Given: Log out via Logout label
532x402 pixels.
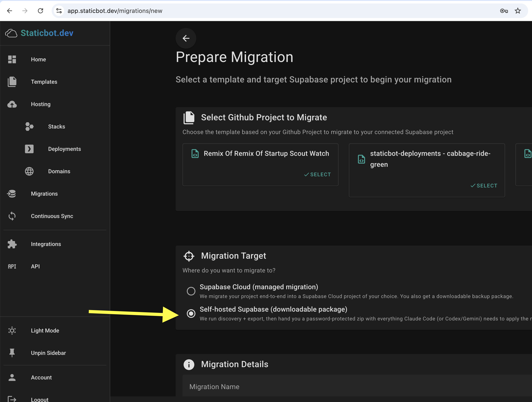Looking at the screenshot, I should pyautogui.click(x=40, y=399).
